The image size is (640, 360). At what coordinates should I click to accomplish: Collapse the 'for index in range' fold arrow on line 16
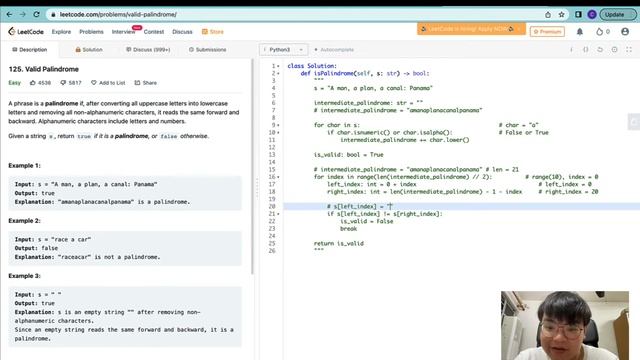coord(278,177)
